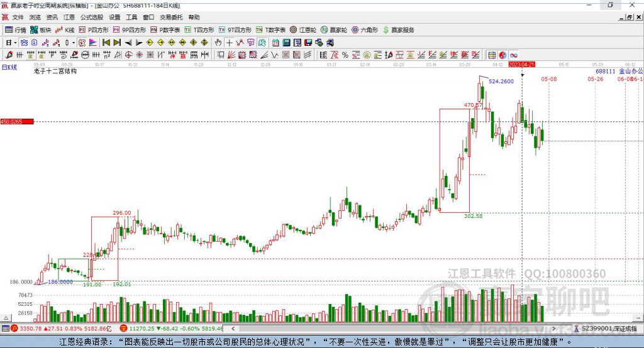Click the red pencil drawing tool
Screen dimensions: 644x348
tap(9, 55)
